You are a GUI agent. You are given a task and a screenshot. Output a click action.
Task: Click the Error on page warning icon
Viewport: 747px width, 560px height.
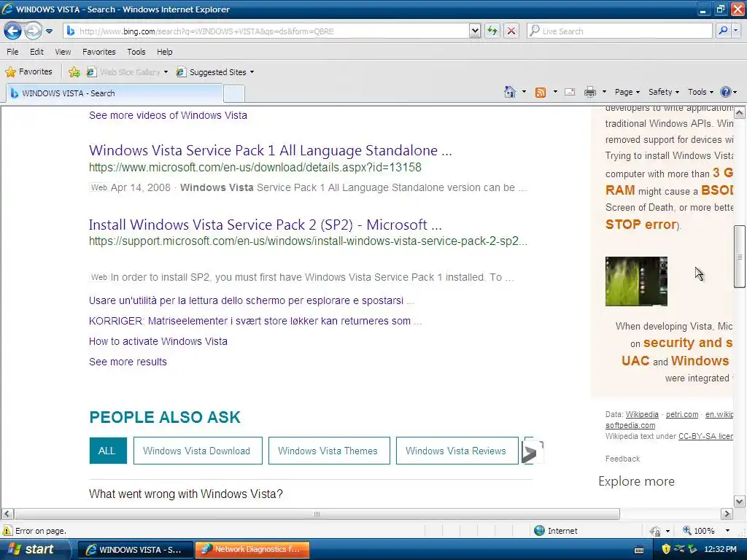[x=7, y=531]
